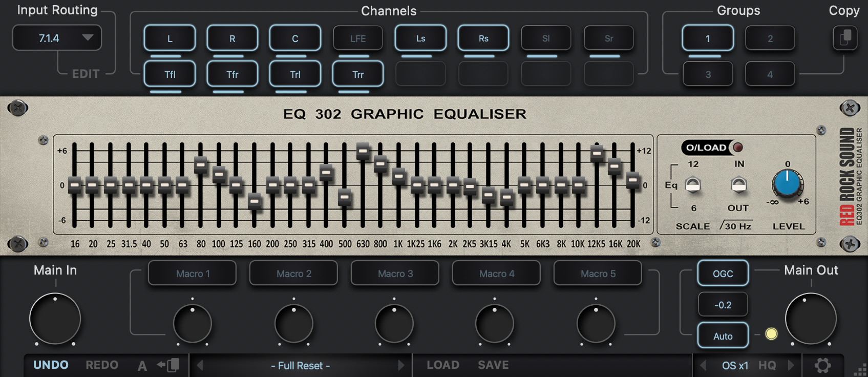Enable the Sr channel button
Viewport: 868px width, 377px height.
pyautogui.click(x=609, y=38)
